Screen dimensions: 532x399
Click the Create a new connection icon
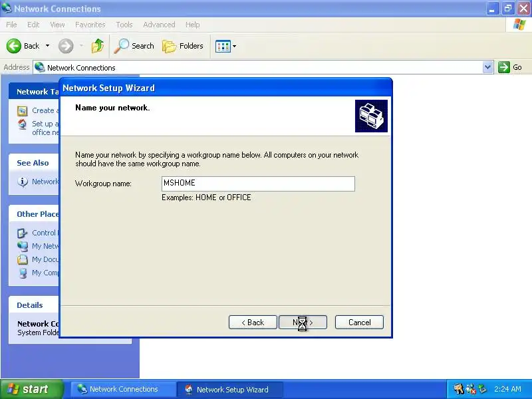23,110
